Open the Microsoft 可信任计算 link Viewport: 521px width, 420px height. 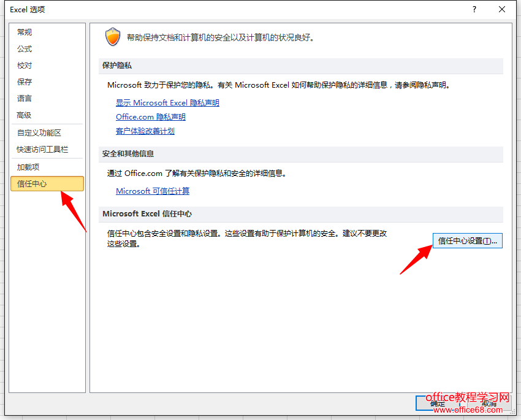coord(154,191)
